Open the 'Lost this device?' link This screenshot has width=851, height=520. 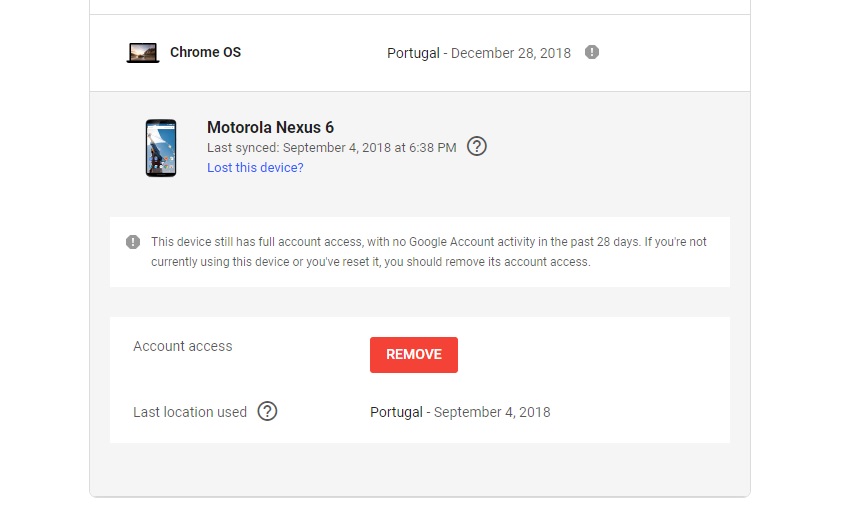pyautogui.click(x=255, y=168)
